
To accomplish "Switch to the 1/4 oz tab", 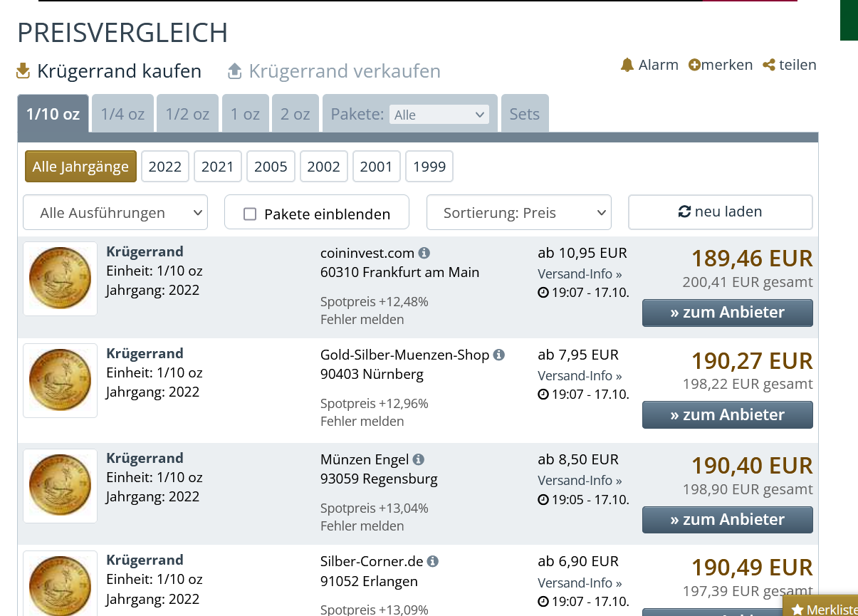I will [122, 114].
